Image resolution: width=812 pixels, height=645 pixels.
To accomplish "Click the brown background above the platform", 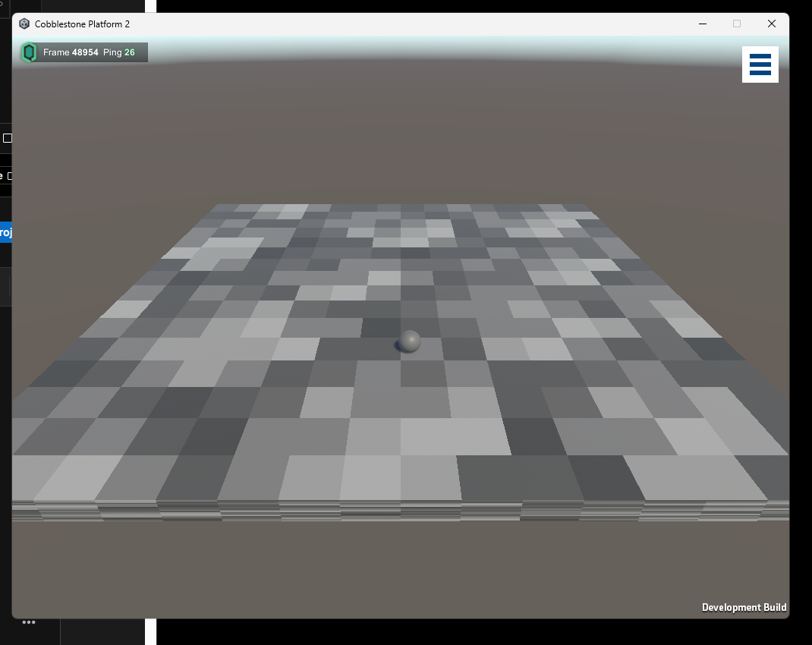I will pos(400,134).
